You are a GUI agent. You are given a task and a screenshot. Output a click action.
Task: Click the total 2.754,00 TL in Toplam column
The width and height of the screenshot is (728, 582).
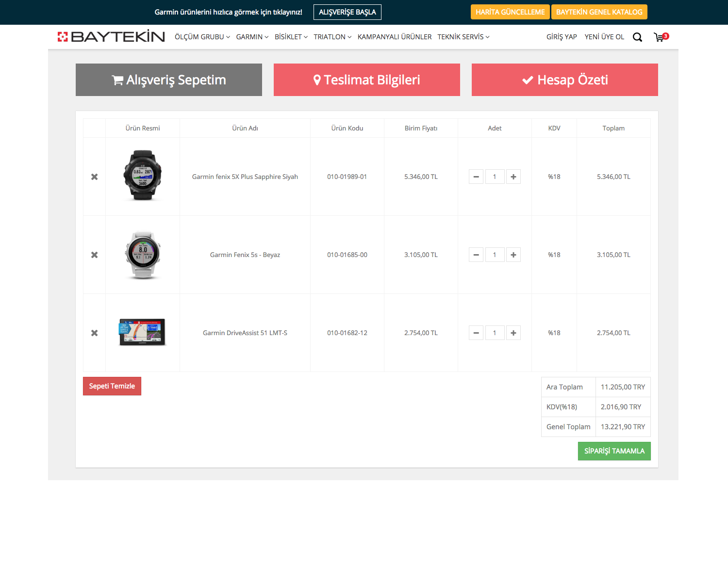tap(613, 333)
